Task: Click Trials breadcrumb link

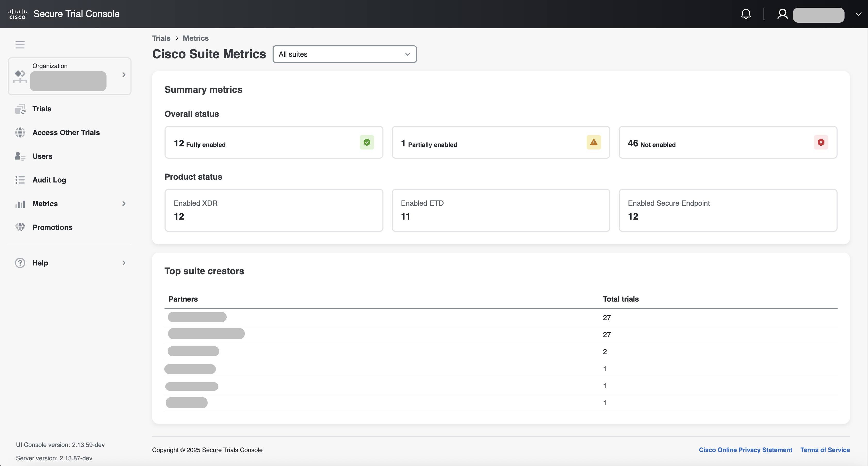Action: tap(161, 38)
